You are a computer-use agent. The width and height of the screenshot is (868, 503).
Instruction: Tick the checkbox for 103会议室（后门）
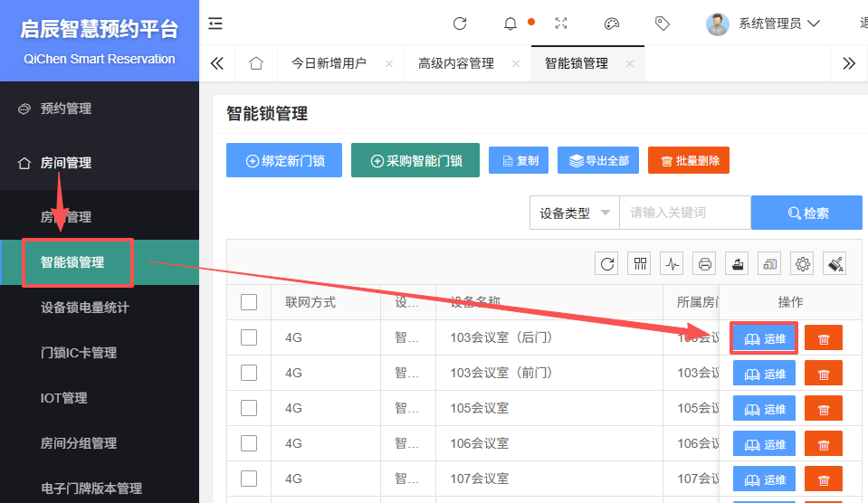tap(249, 337)
